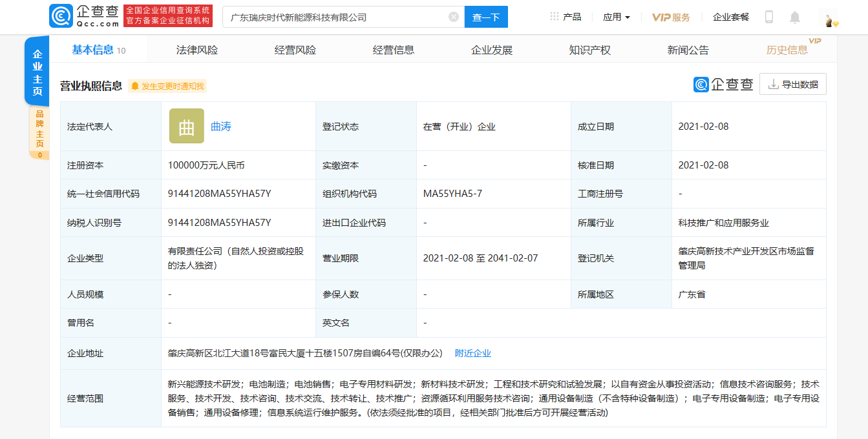View the VIP-locked 历史信息 tab

tap(785, 49)
